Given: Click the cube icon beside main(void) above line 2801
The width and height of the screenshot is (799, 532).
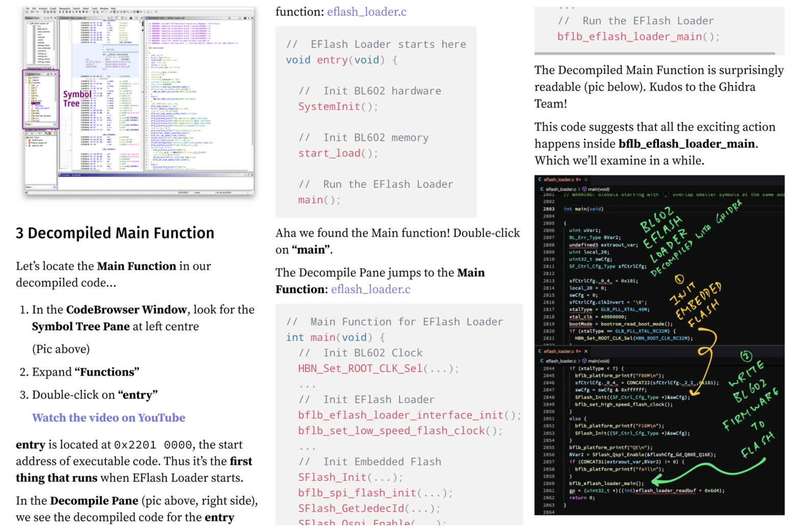Looking at the screenshot, I should 584,189.
